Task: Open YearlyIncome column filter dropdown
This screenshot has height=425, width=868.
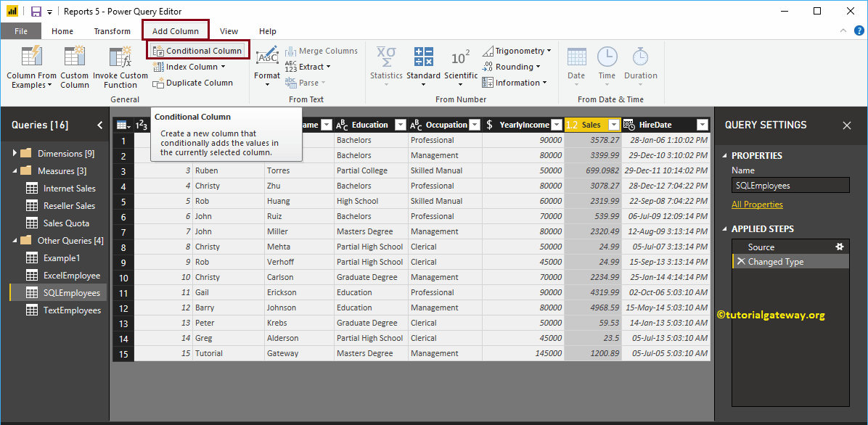Action: (557, 125)
